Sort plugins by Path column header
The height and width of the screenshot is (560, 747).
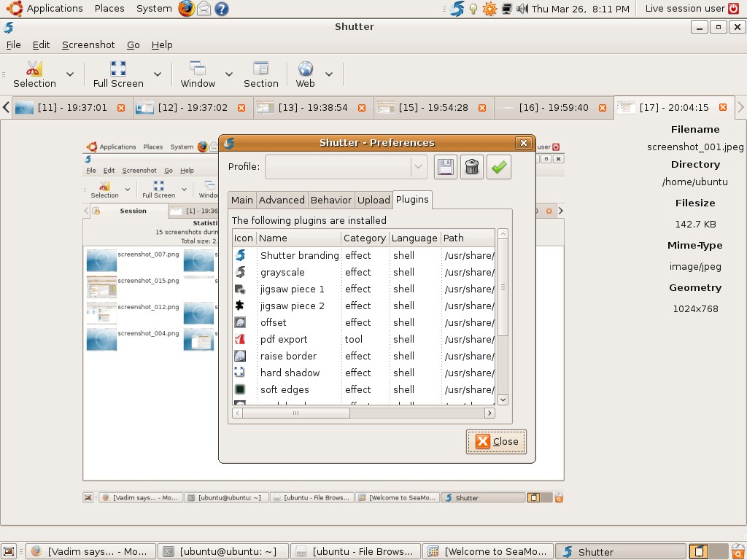(468, 238)
